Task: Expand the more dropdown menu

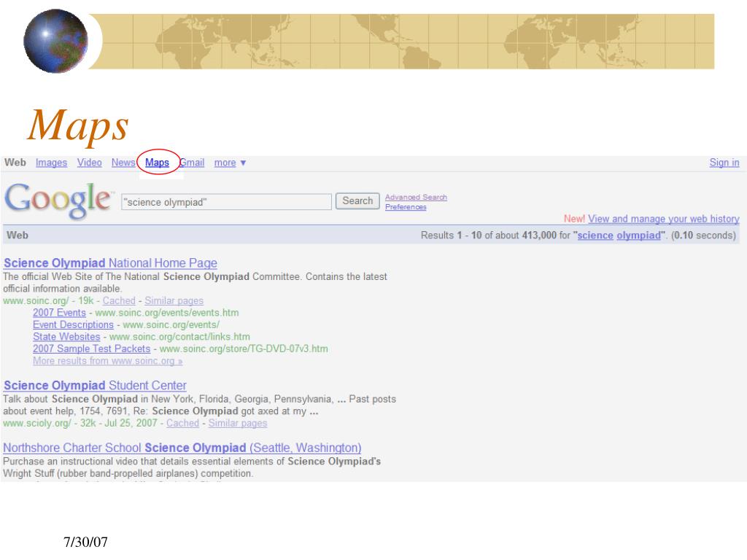Action: click(x=230, y=163)
